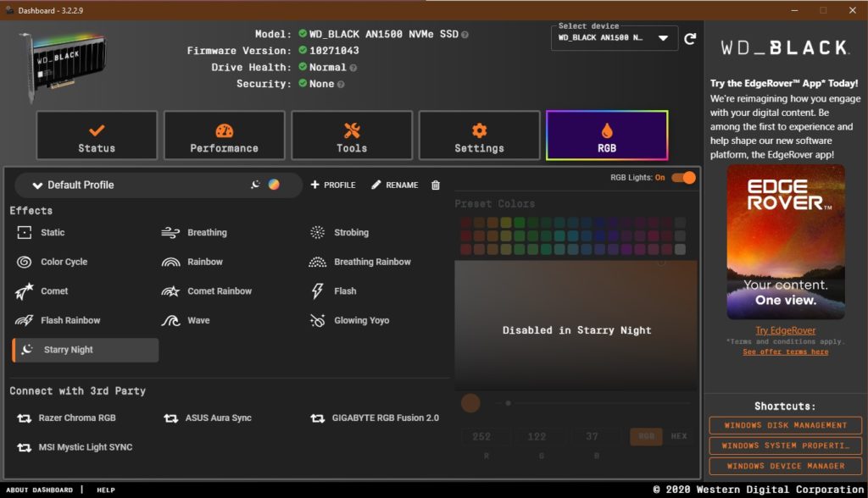Click Drive Health help icon

click(353, 68)
